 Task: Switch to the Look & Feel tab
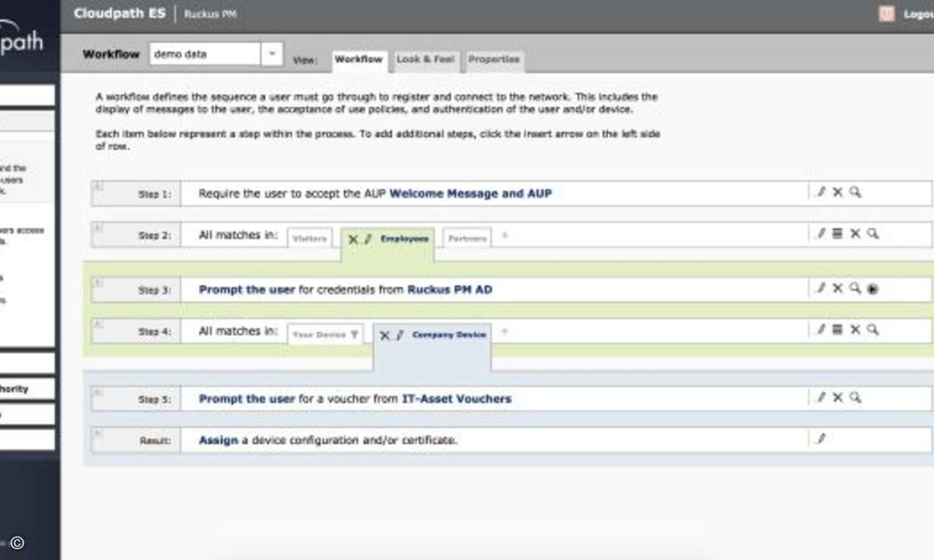pyautogui.click(x=425, y=60)
